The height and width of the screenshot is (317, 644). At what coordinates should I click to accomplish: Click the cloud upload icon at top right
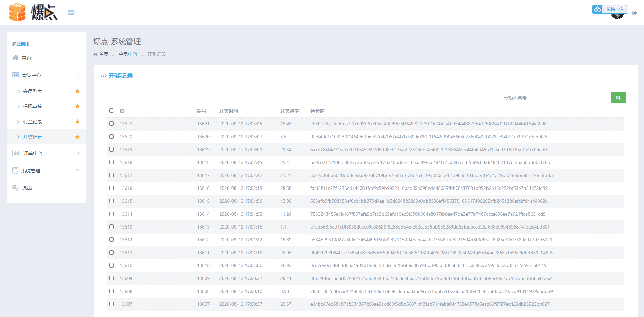coord(598,9)
